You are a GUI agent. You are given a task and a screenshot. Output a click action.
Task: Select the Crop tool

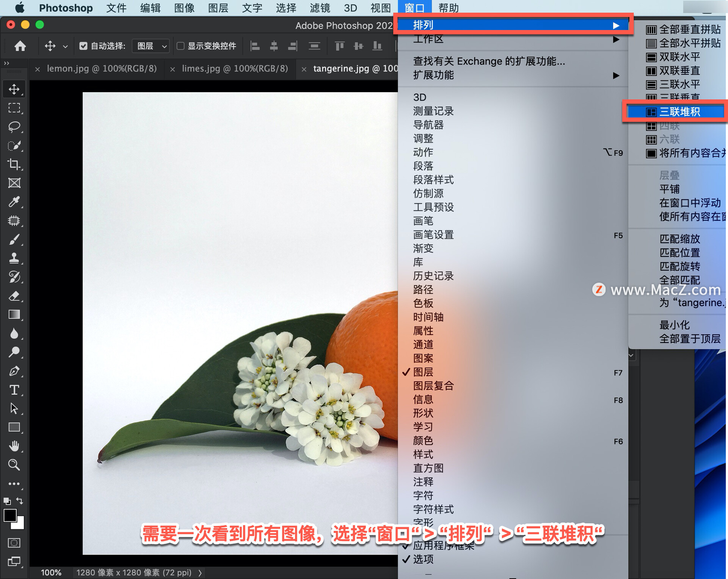click(x=14, y=164)
